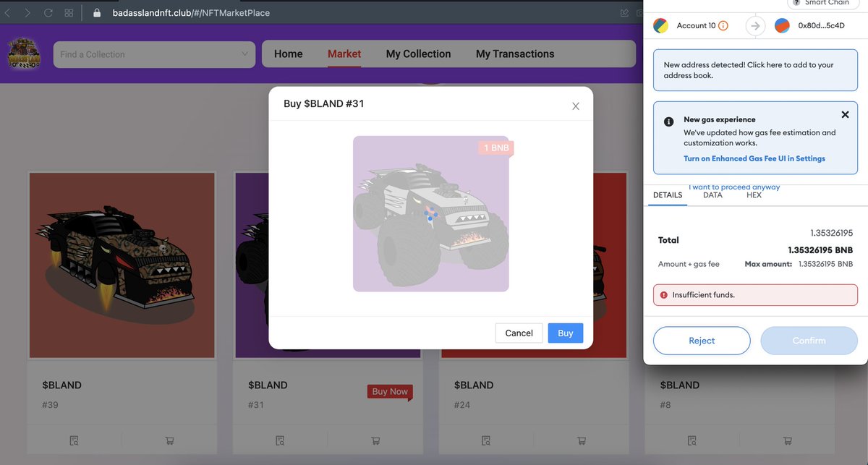Viewport: 868px width, 465px height.
Task: Dismiss the New gas experience notice
Action: (845, 114)
